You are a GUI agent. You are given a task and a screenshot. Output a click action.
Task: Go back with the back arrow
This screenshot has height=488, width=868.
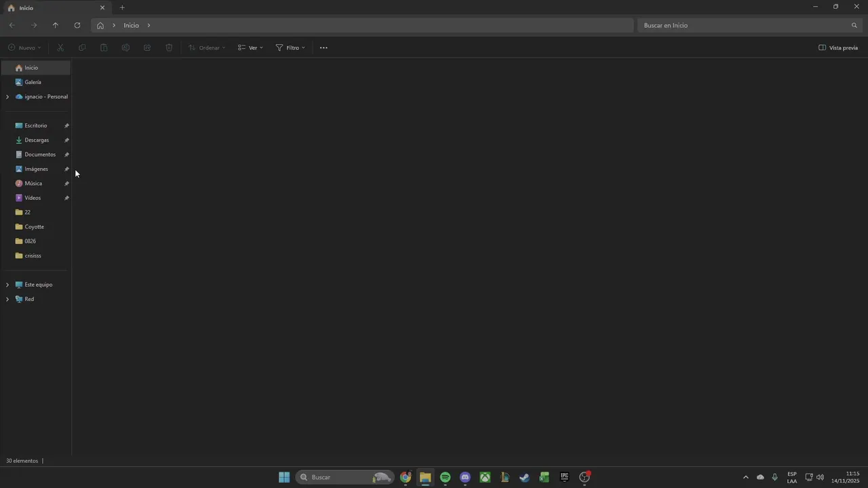click(12, 25)
